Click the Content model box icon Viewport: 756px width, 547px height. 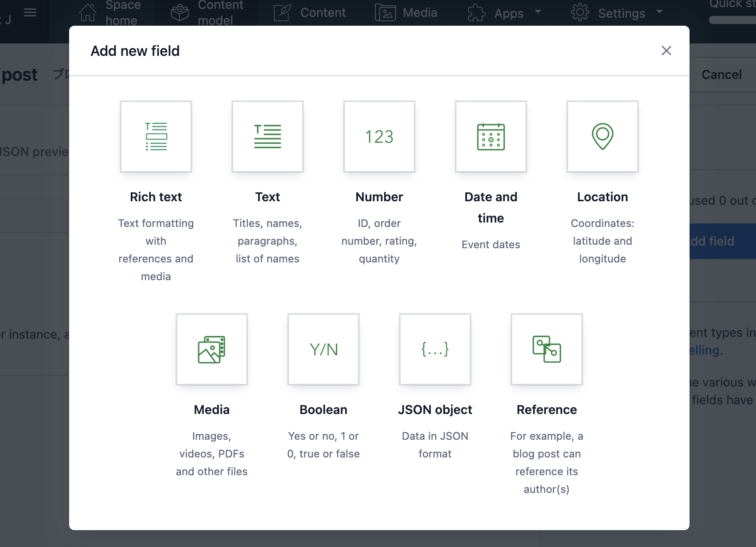180,12
